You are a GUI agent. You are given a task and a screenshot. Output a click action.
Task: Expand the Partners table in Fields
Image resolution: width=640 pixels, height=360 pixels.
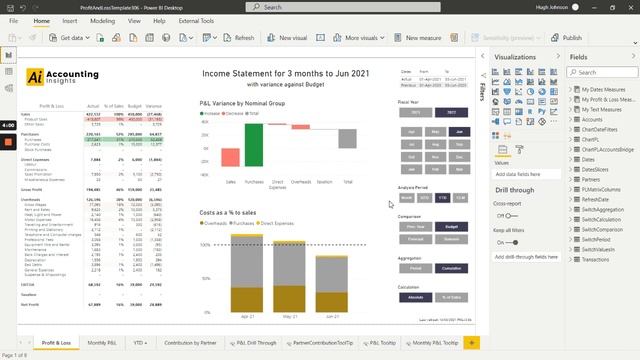coord(571,180)
